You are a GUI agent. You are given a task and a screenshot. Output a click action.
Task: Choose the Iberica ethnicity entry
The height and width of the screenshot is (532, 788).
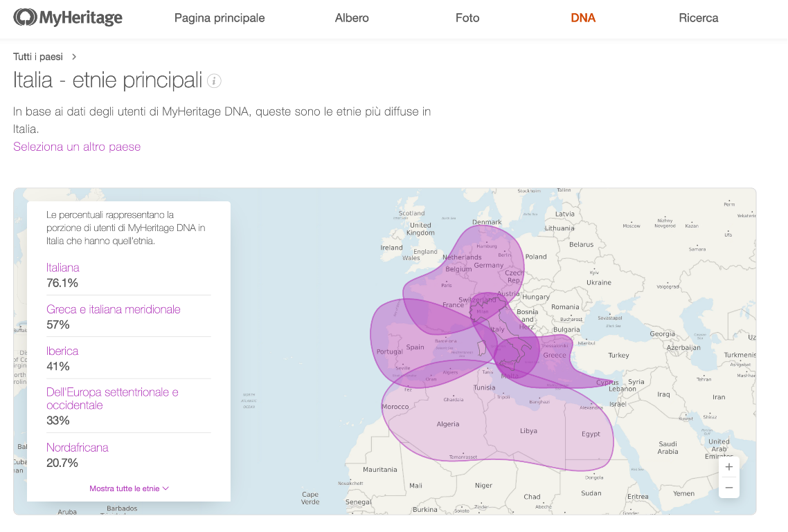[62, 351]
